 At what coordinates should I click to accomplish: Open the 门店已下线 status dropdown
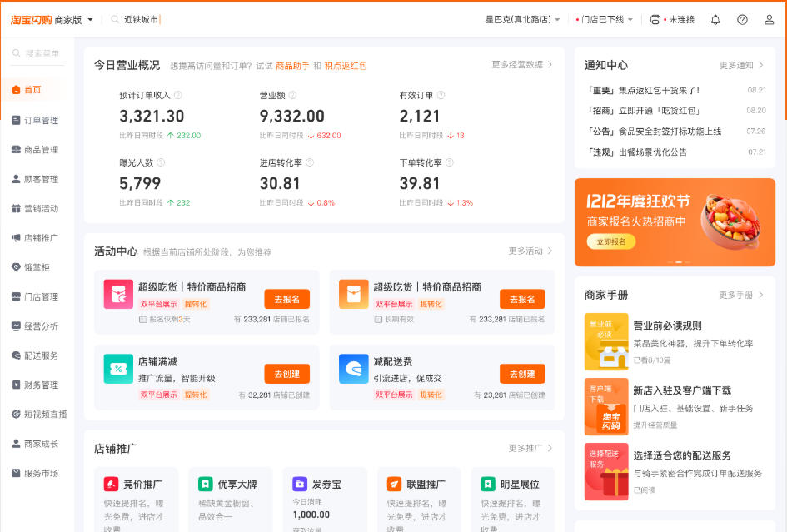[602, 18]
